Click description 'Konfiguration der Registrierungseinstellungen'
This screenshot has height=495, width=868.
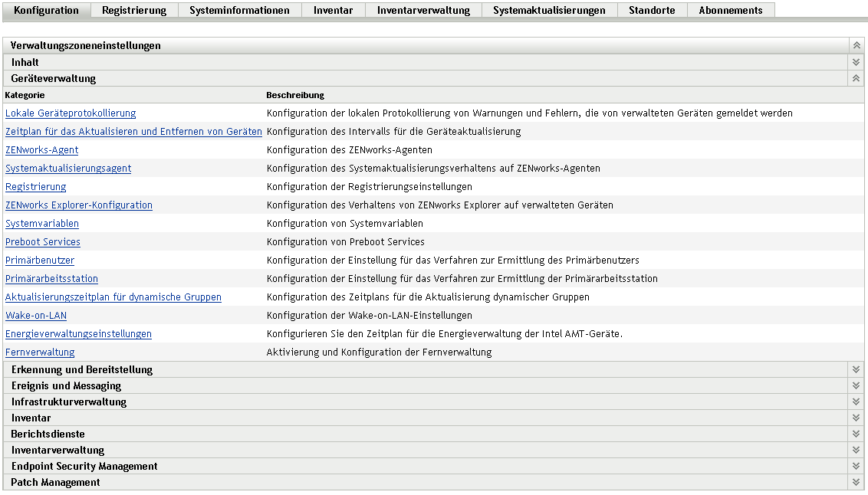tap(370, 187)
